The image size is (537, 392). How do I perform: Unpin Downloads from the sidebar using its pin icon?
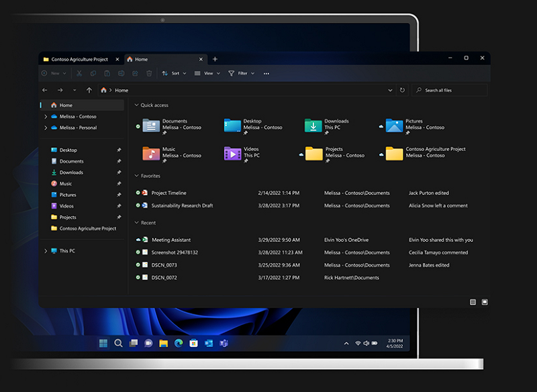[x=117, y=173]
